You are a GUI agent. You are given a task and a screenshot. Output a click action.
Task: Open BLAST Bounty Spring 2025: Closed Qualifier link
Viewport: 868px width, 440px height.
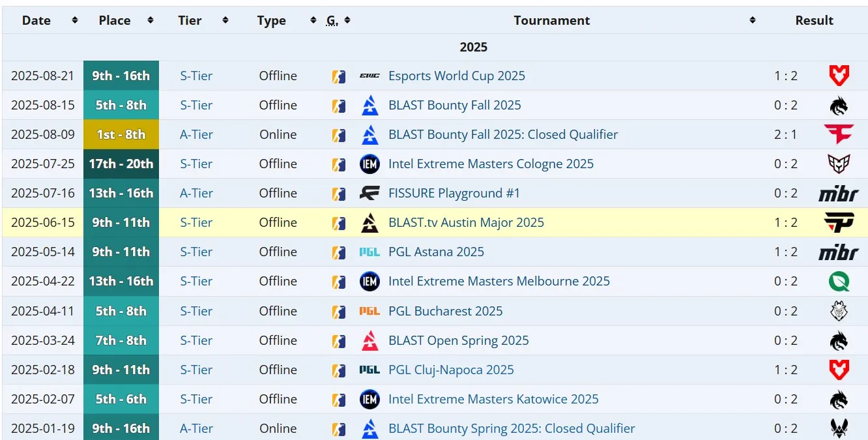(512, 428)
